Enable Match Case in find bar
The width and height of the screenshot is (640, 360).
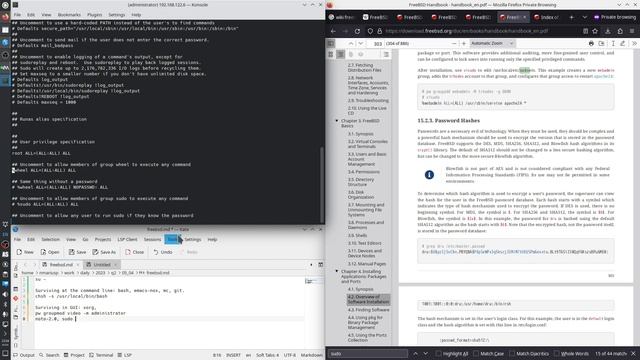[489, 354]
